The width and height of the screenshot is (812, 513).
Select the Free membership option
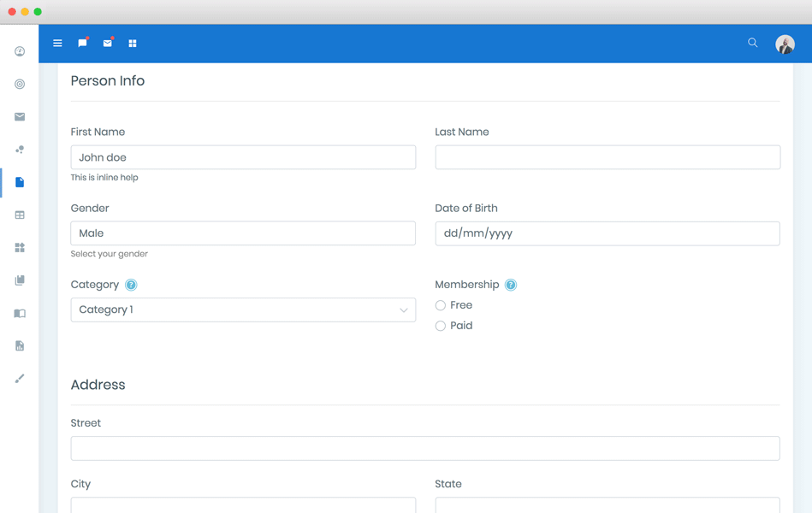tap(441, 305)
